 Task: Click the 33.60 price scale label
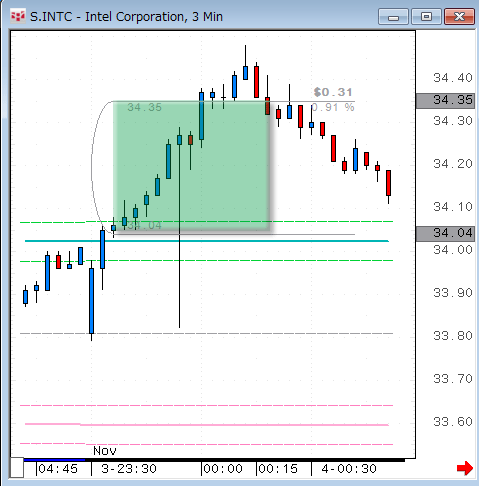(453, 422)
